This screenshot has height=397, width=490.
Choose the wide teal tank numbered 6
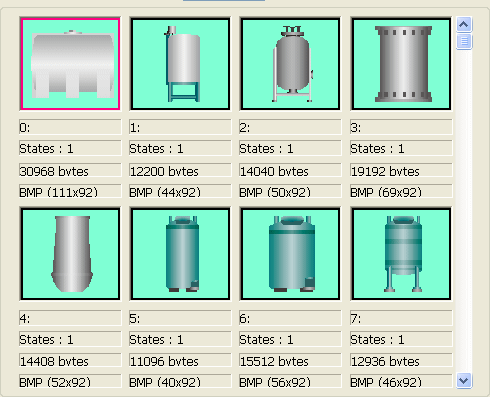[290, 254]
